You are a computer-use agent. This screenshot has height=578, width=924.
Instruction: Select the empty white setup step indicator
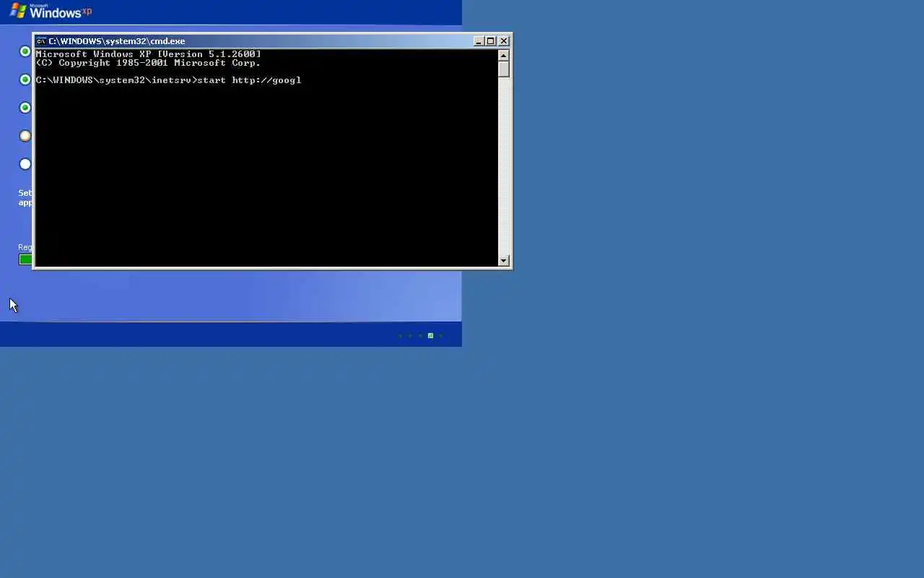point(25,164)
